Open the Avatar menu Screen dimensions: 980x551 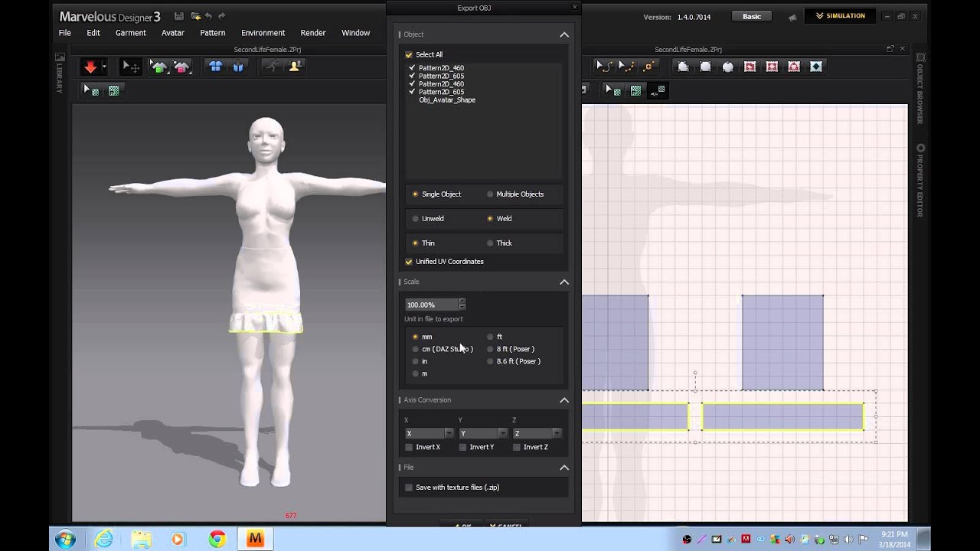tap(173, 33)
